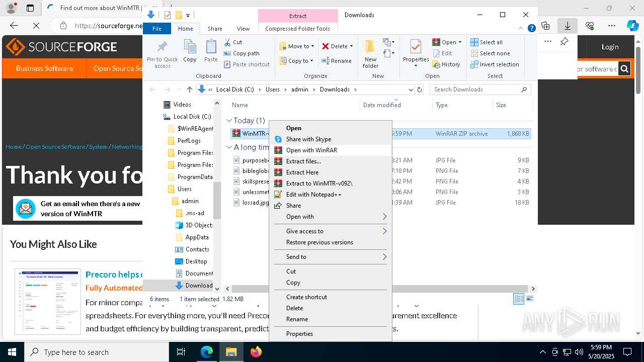Open notification center icon
The width and height of the screenshot is (644, 362).
(x=627, y=352)
